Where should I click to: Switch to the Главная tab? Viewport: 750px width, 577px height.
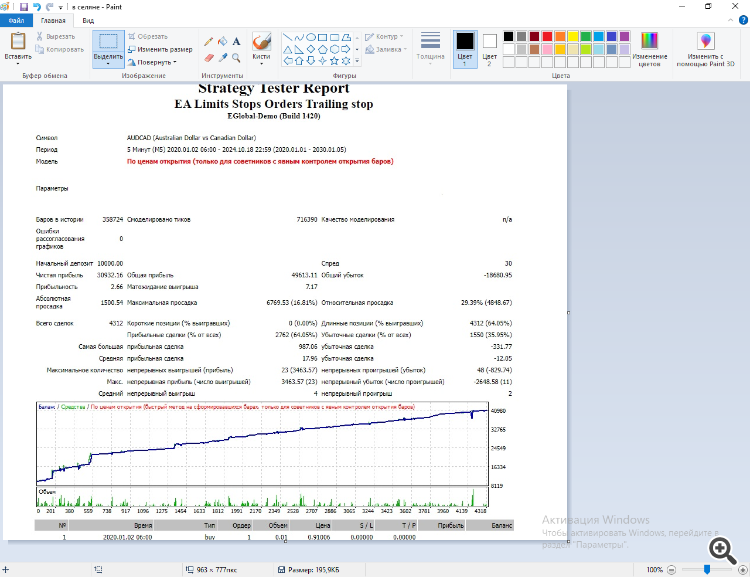pos(53,21)
